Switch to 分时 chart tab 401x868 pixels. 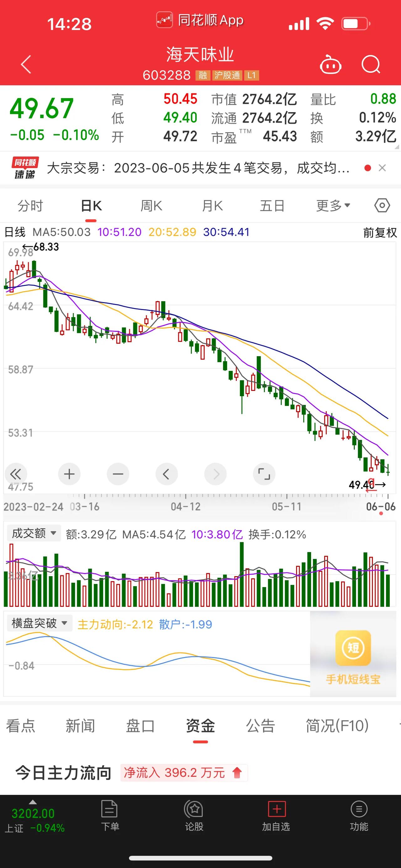click(x=30, y=206)
